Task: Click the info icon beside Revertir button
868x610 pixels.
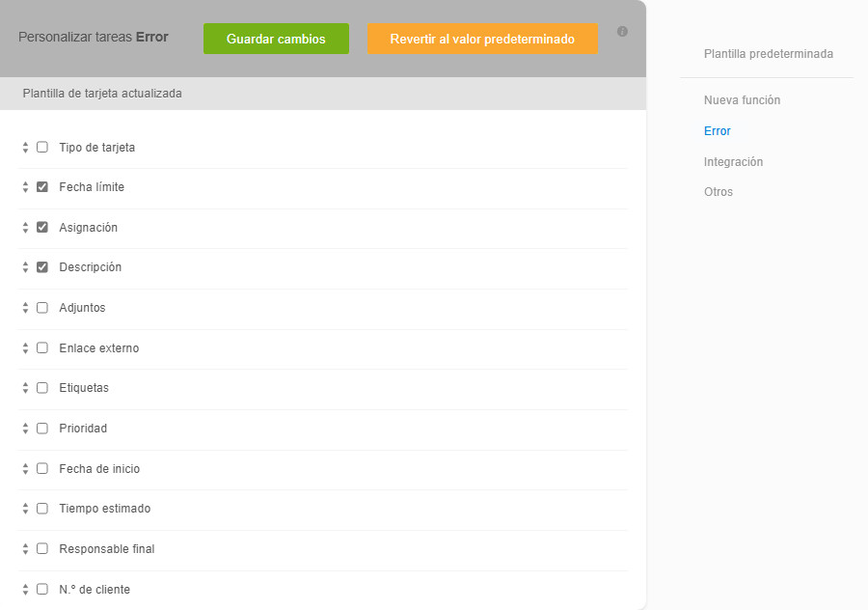Action: point(622,32)
